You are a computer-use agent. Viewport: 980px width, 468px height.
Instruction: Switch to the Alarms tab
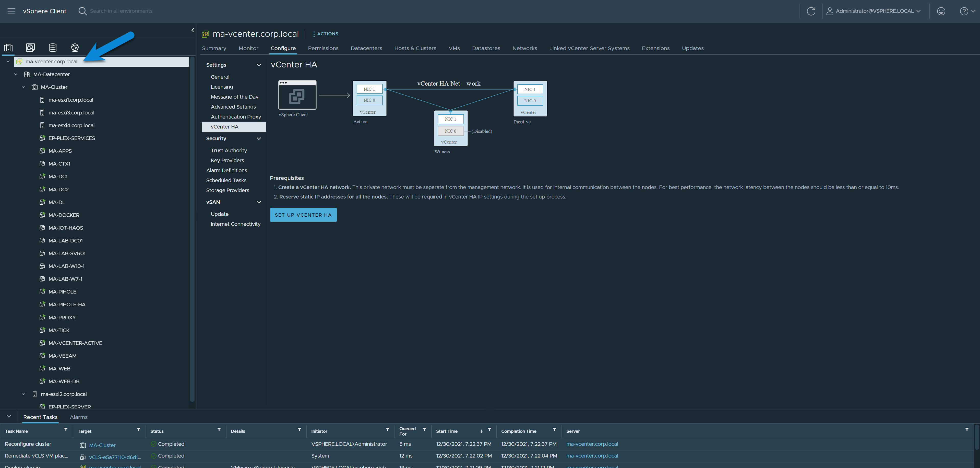coord(79,417)
